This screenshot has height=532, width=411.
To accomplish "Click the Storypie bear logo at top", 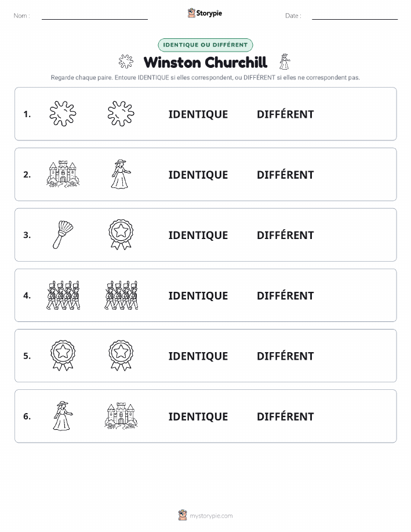I will tap(191, 13).
